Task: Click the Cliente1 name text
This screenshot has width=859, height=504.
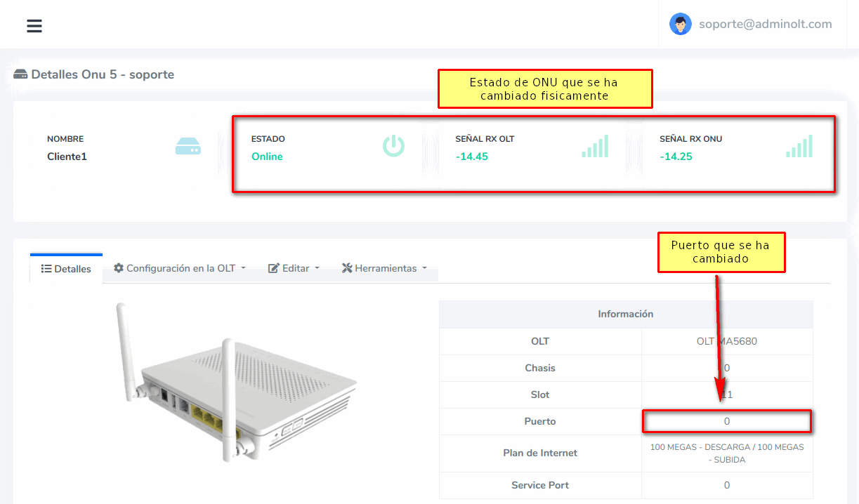Action: tap(67, 157)
